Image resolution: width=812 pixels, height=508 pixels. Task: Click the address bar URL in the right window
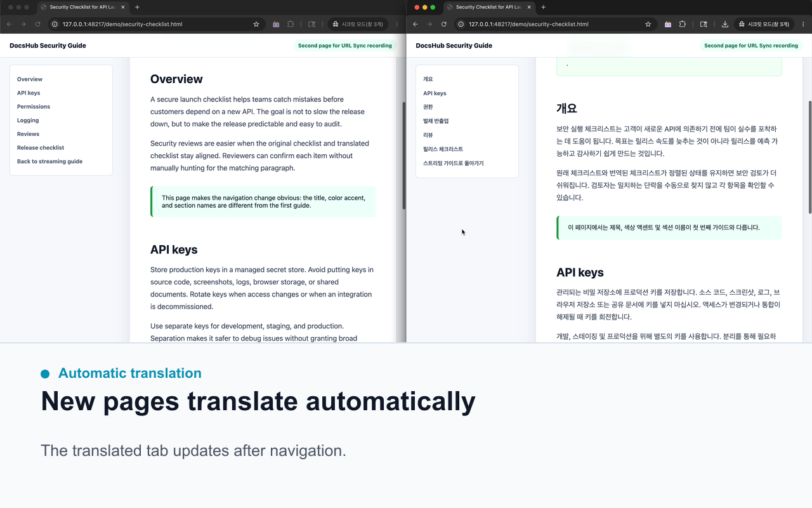coord(528,24)
